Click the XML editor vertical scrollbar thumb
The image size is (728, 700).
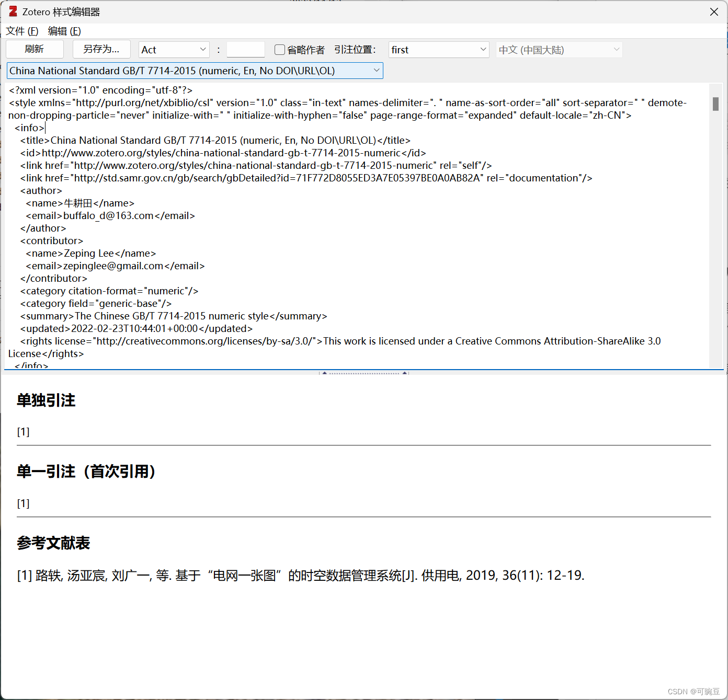click(715, 104)
